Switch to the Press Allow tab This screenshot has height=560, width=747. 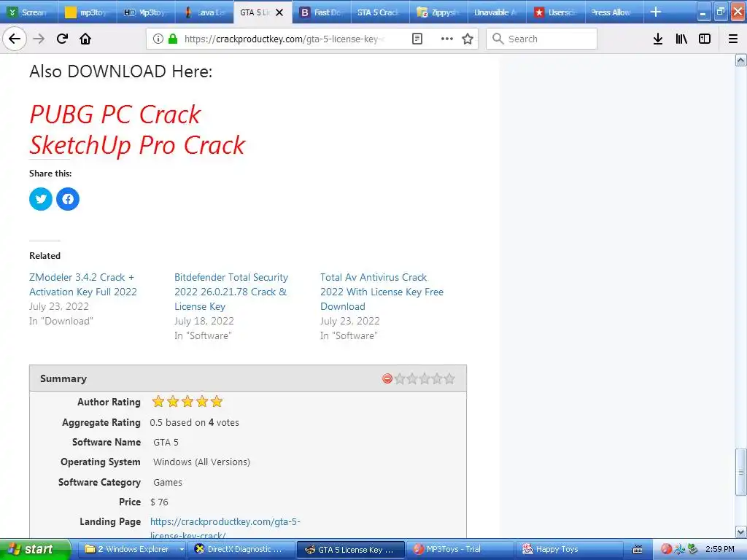(x=614, y=12)
